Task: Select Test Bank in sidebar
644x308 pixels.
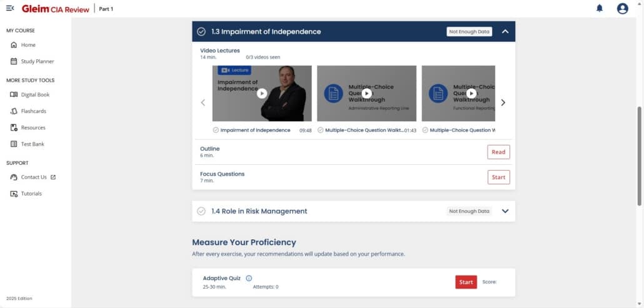Action: 33,144
